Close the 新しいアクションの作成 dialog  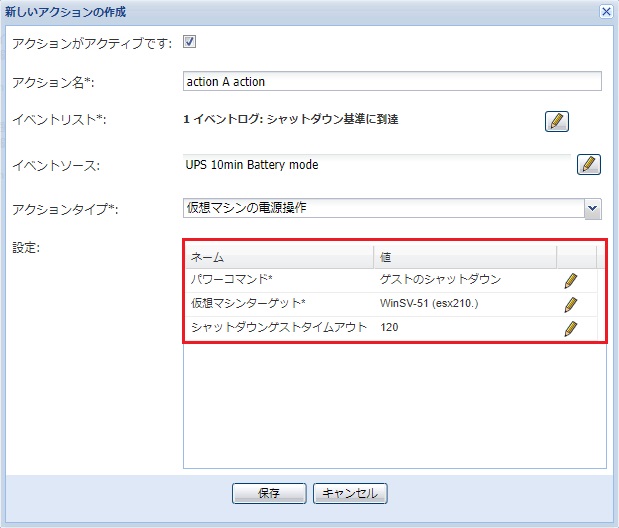coord(605,12)
